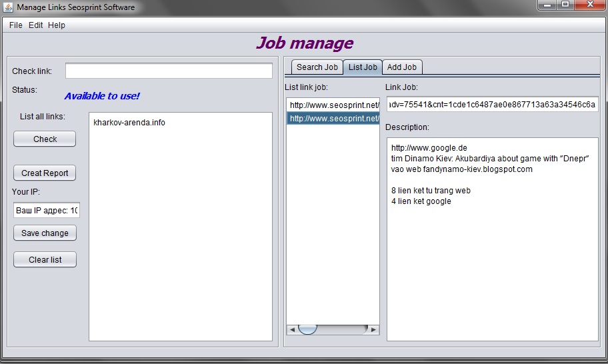Image resolution: width=608 pixels, height=364 pixels.
Task: Select kharkov-arenda.info in the links list
Action: [129, 123]
